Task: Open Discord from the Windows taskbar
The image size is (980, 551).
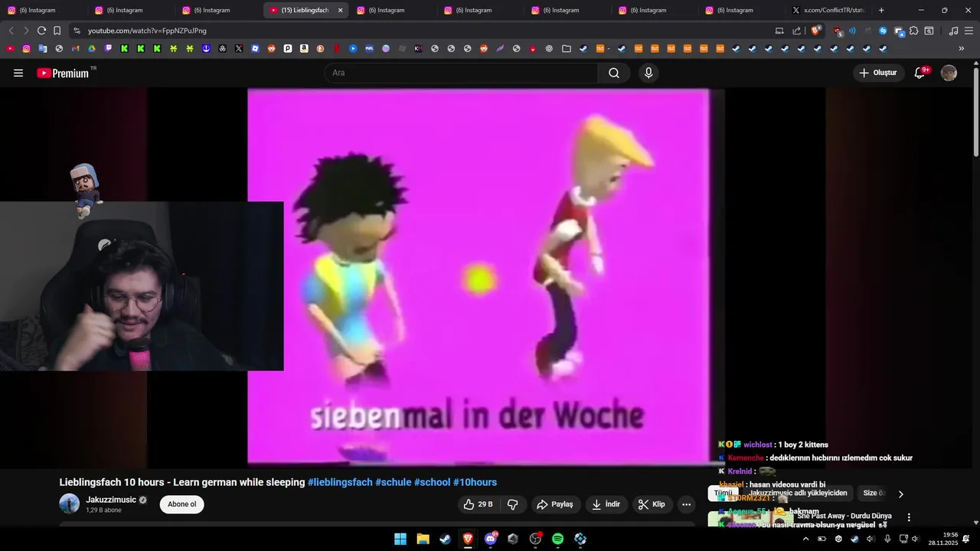Action: (490, 539)
